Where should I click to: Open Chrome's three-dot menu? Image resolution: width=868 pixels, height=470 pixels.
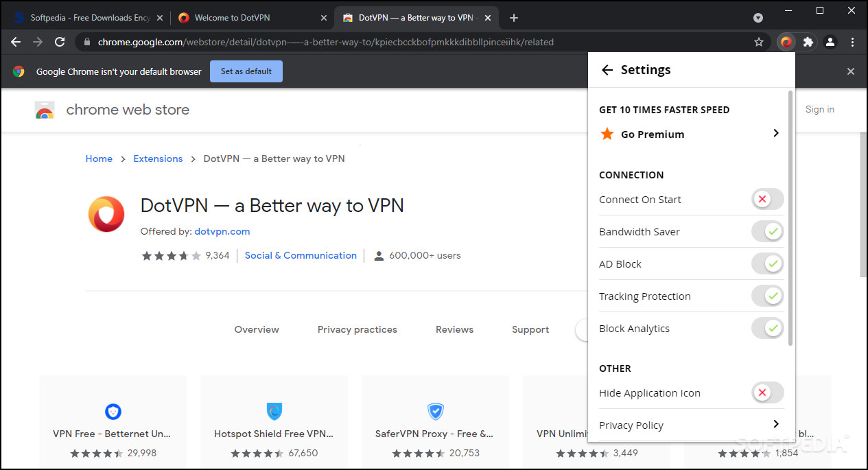pyautogui.click(x=852, y=42)
